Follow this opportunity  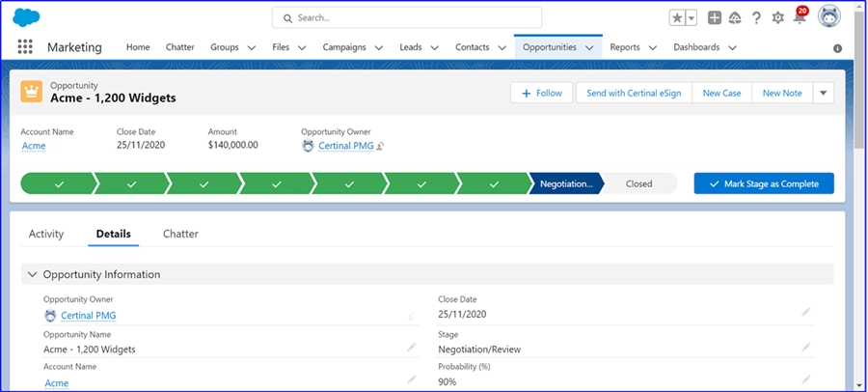[541, 93]
